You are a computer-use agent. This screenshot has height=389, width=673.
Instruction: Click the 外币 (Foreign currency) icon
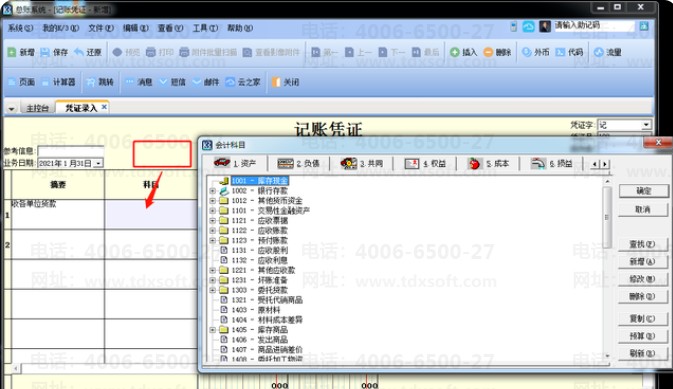527,52
